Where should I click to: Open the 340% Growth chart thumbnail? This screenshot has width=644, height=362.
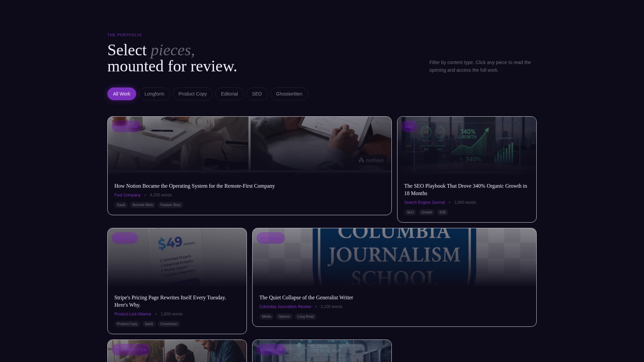[467, 145]
